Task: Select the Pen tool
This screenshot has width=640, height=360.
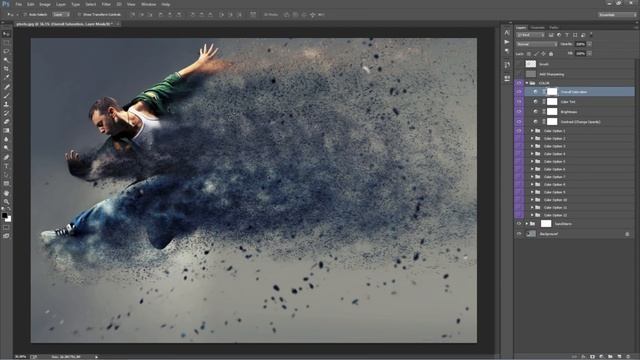Action: (x=6, y=157)
